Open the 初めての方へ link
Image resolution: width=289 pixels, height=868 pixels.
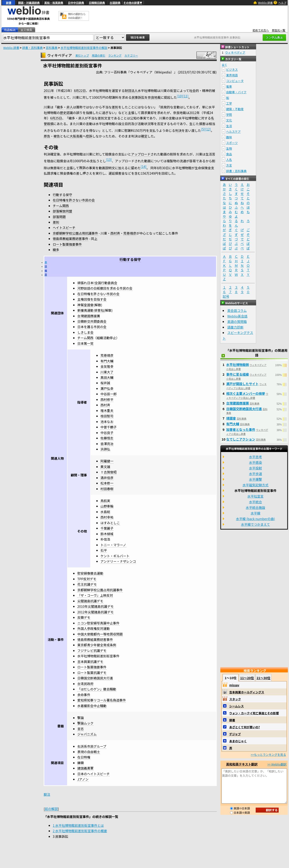click(x=261, y=30)
